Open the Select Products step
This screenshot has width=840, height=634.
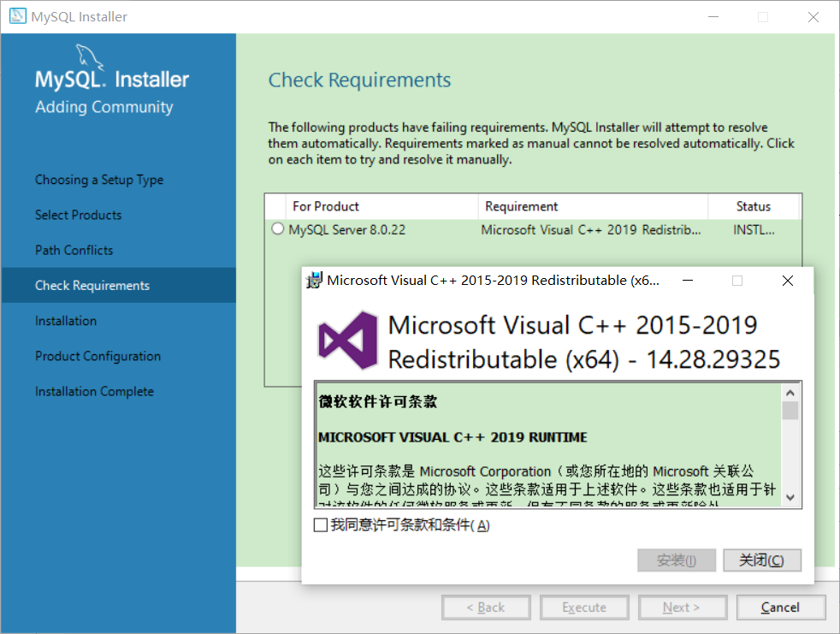tap(78, 215)
